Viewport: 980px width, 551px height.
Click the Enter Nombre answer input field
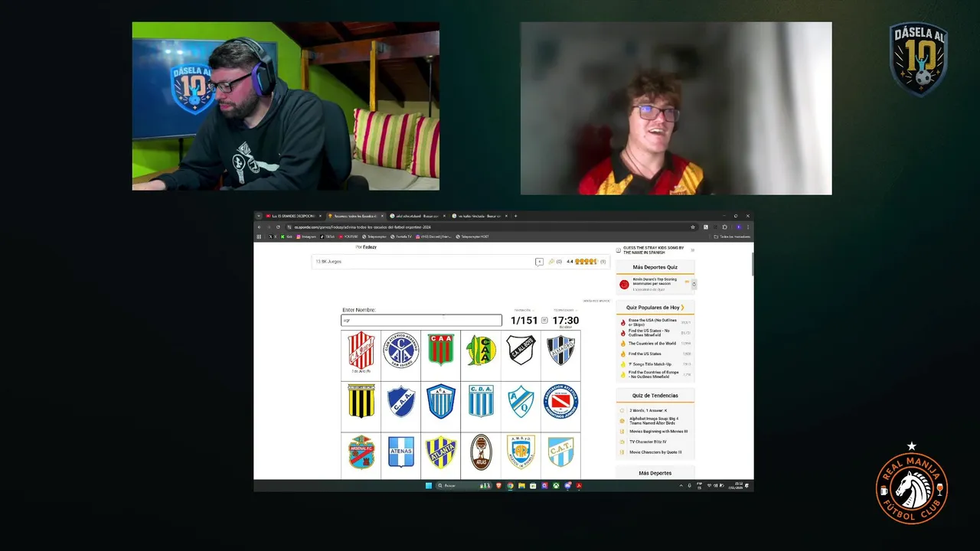coord(421,321)
